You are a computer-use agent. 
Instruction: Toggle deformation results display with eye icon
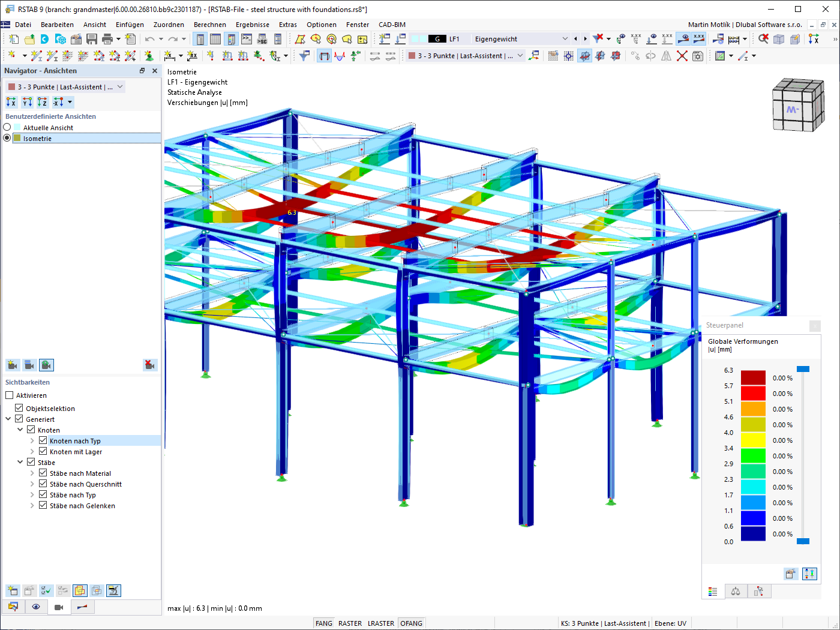683,39
